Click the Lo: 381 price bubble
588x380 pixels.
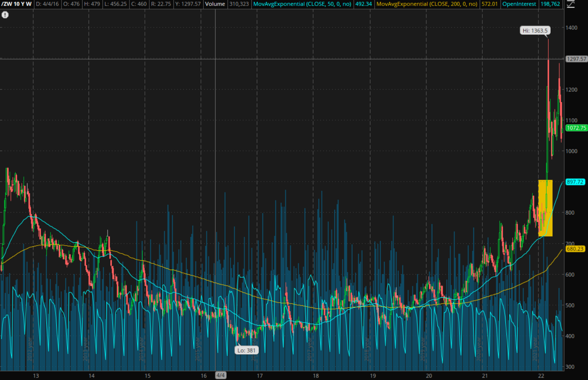(247, 350)
